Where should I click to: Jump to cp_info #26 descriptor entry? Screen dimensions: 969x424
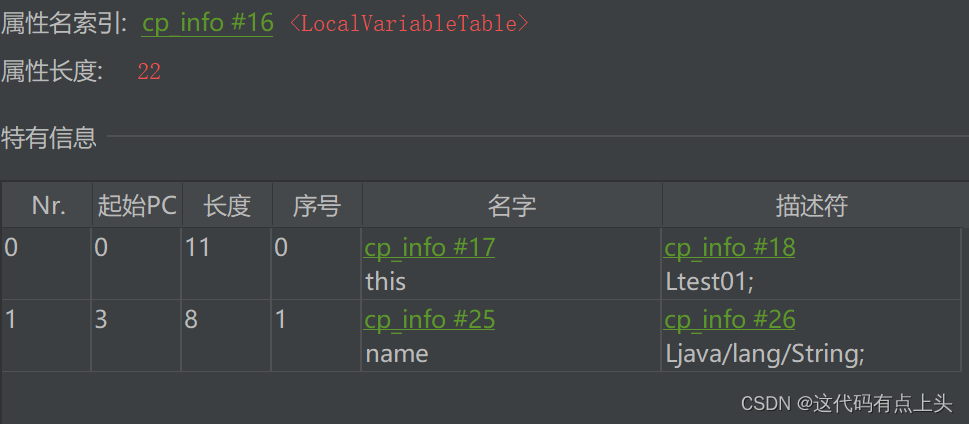tap(729, 319)
